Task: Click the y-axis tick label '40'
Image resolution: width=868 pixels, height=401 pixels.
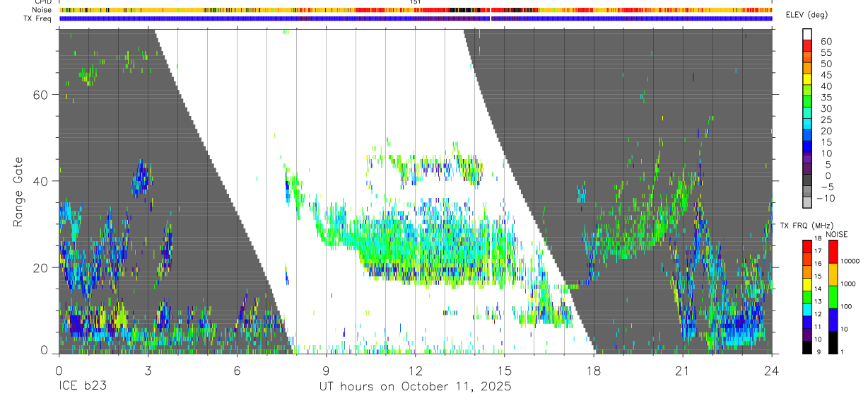Action: (41, 181)
